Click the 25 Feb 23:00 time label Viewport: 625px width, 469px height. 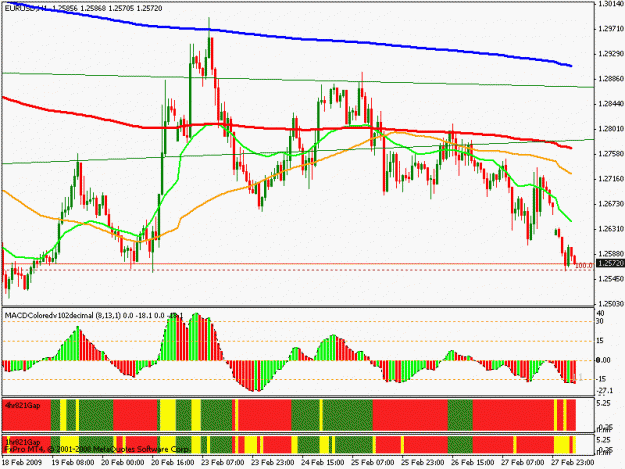pos(423,463)
